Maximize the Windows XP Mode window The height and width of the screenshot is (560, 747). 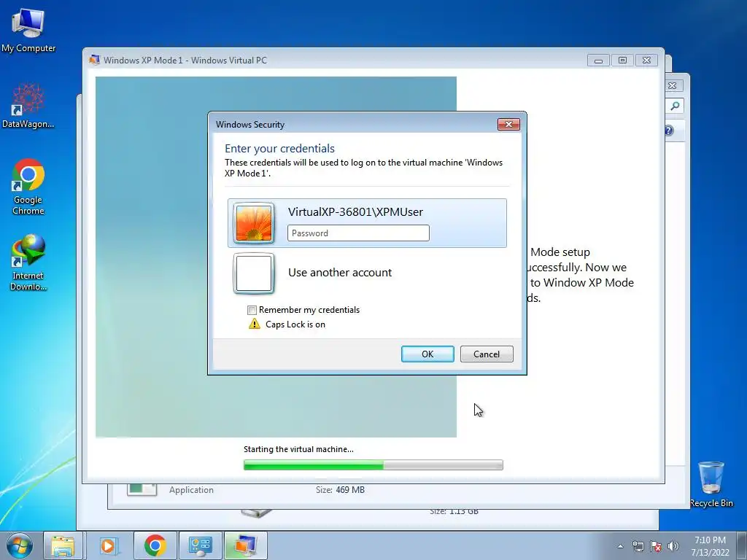[622, 61]
